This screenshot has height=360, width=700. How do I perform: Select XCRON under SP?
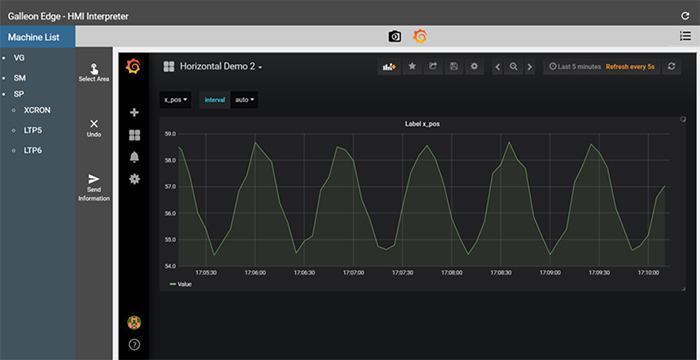click(x=37, y=110)
